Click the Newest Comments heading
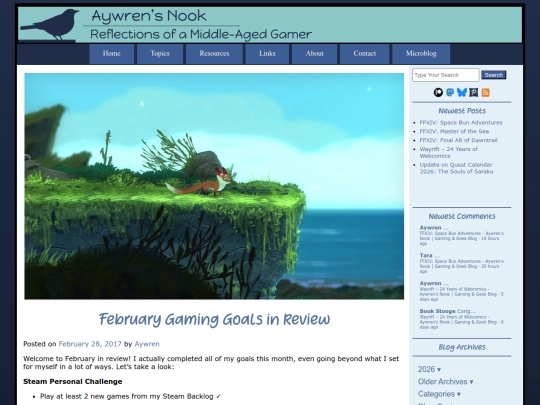Viewport: 540px width, 405px height. click(x=462, y=216)
